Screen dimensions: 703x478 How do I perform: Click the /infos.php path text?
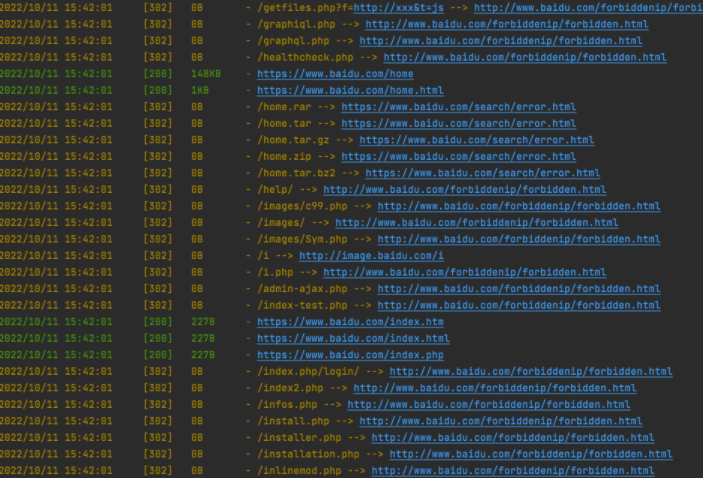coord(287,404)
